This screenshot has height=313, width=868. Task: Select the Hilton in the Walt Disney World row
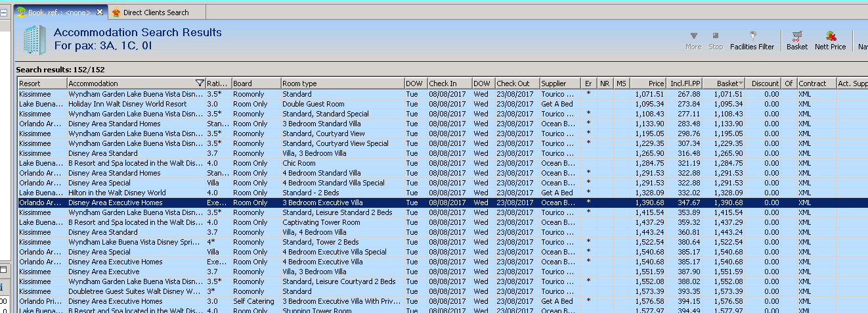[x=443, y=193]
